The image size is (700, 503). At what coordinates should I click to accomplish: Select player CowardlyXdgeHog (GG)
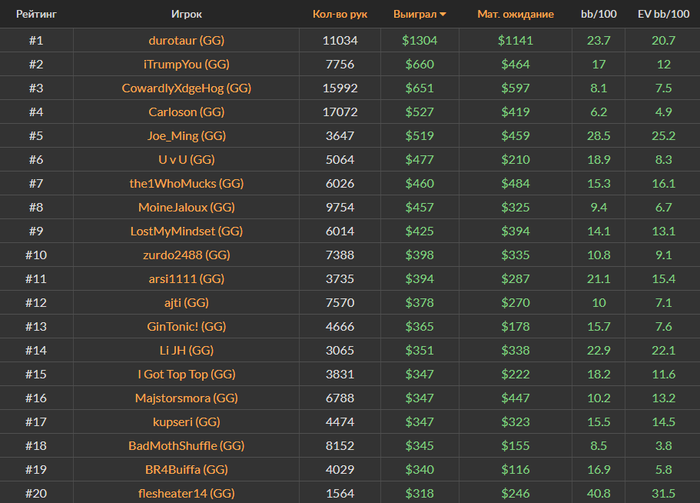(x=186, y=88)
